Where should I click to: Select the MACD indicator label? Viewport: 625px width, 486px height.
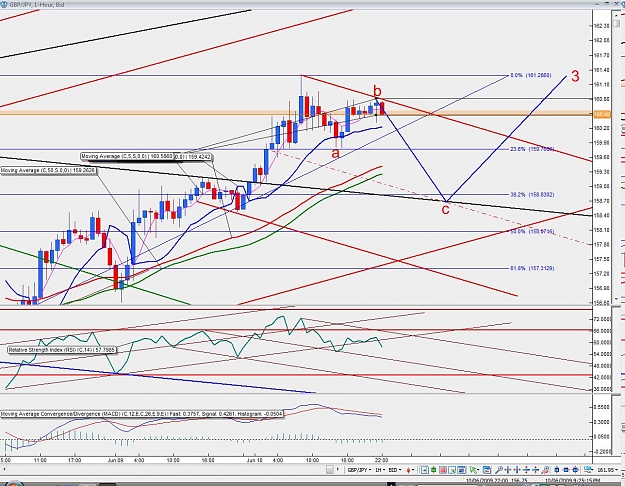(142, 414)
